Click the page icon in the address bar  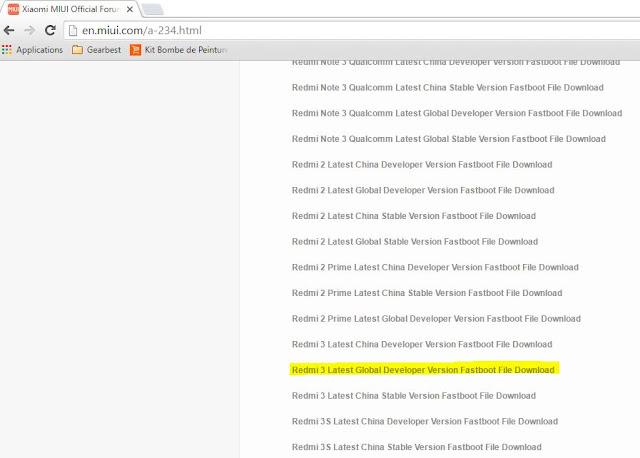(73, 31)
